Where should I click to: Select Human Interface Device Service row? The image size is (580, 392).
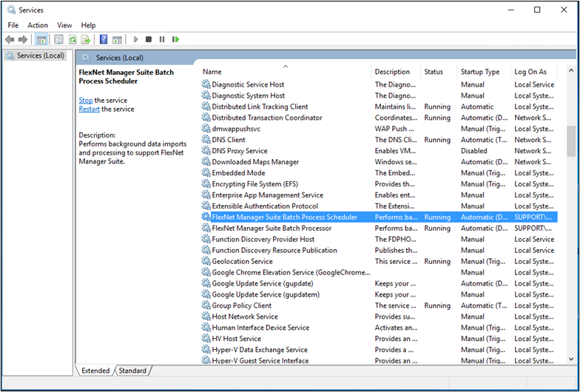[379, 327]
